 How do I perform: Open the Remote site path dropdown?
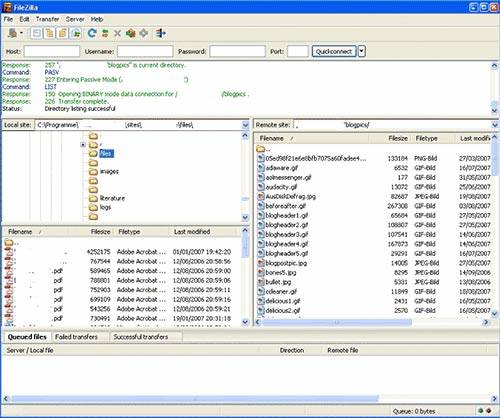point(495,125)
